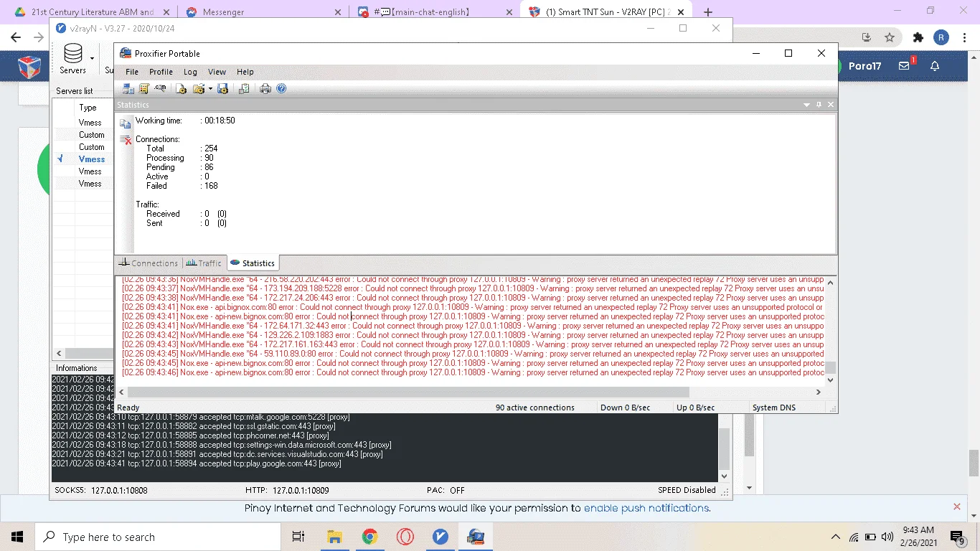Click the open profile folder icon

(198, 89)
